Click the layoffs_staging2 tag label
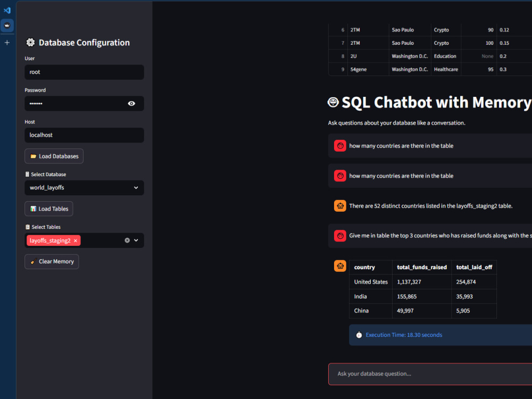 50,240
